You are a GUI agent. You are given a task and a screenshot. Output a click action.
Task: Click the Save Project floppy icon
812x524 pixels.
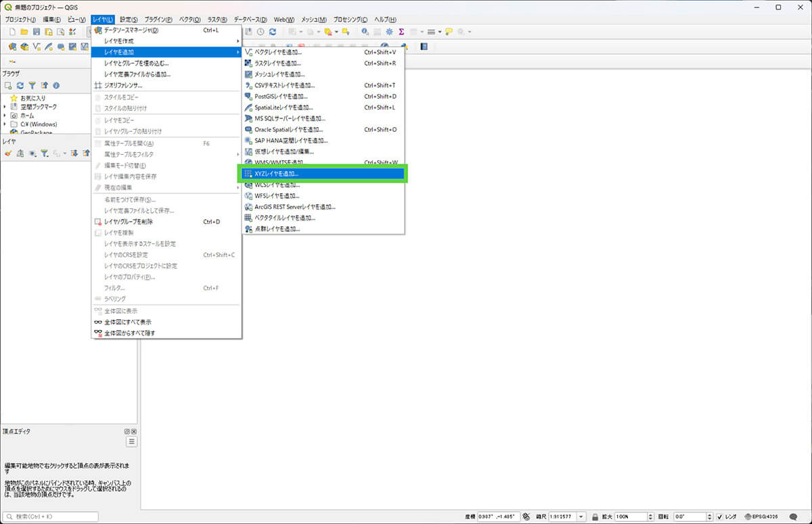click(x=36, y=32)
